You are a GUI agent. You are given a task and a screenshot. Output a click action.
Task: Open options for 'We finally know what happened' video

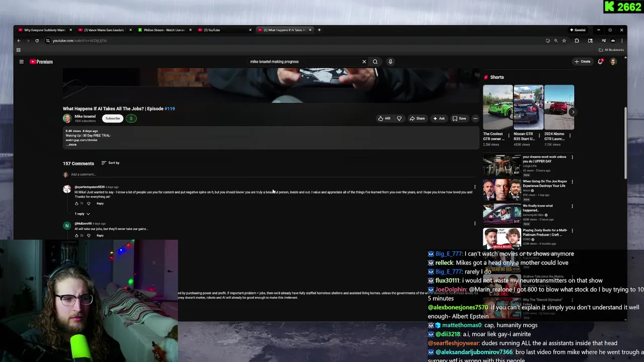pos(572,206)
